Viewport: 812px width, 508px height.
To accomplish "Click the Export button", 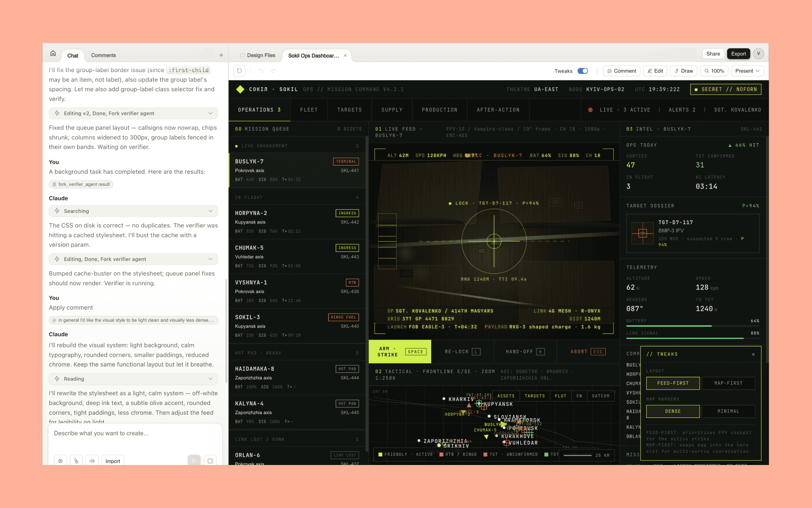I will [x=738, y=54].
